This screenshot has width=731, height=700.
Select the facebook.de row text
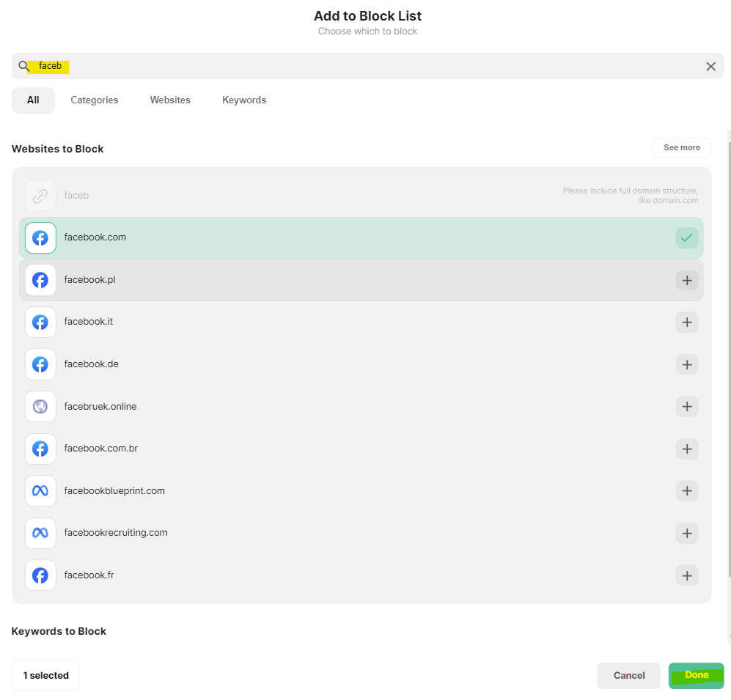92,364
